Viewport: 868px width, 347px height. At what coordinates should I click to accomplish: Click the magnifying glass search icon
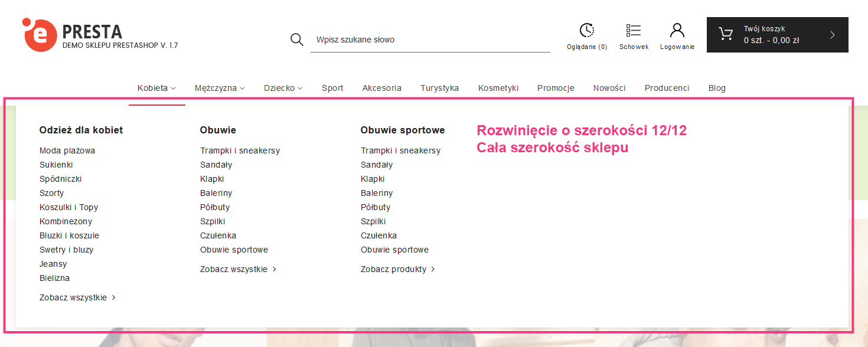tap(296, 40)
